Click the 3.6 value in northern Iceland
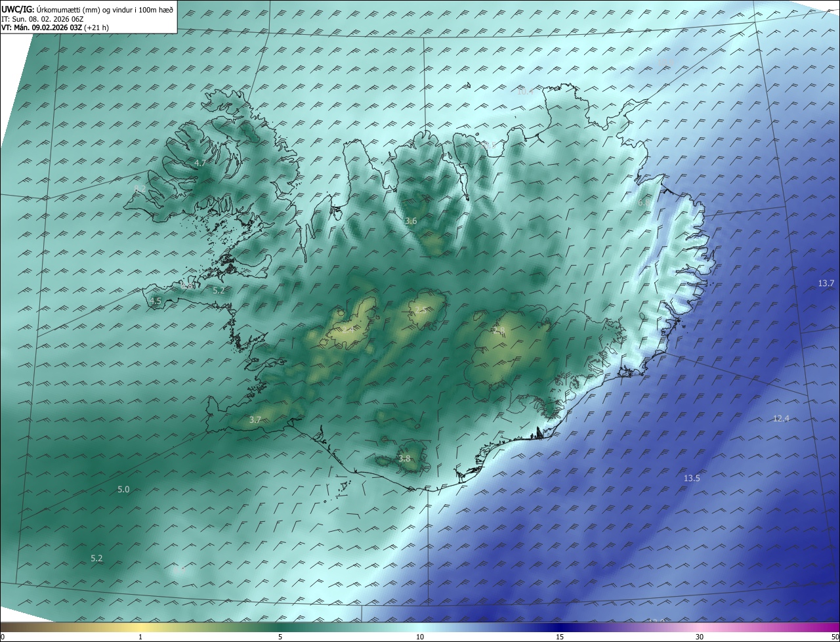Viewport: 840px width, 642px height. coord(411,221)
